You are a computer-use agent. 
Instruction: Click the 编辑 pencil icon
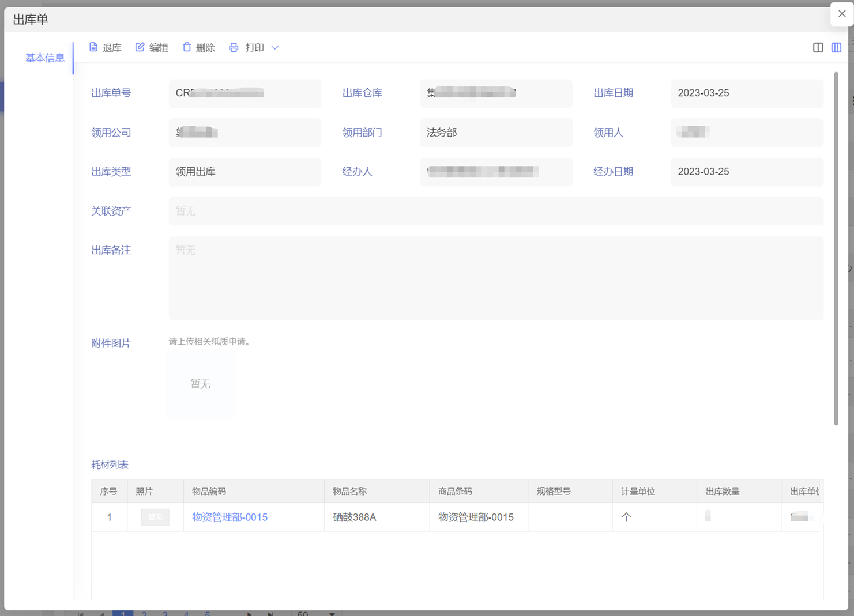coord(140,47)
